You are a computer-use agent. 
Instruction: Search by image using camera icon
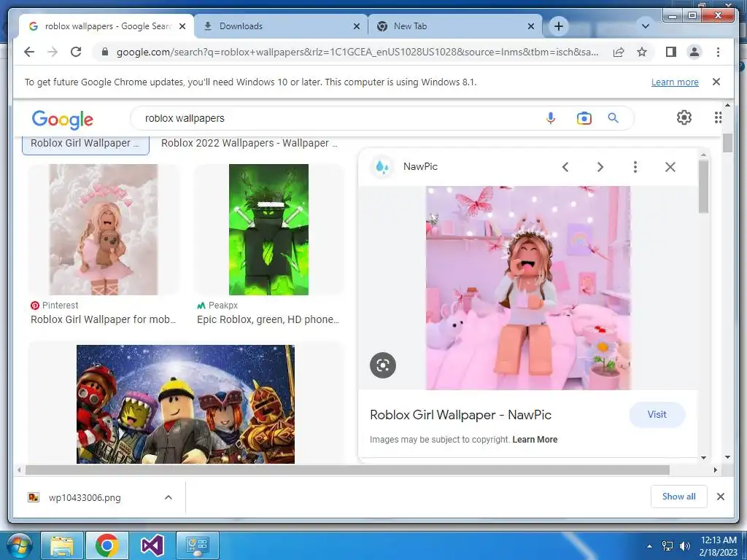pos(584,118)
